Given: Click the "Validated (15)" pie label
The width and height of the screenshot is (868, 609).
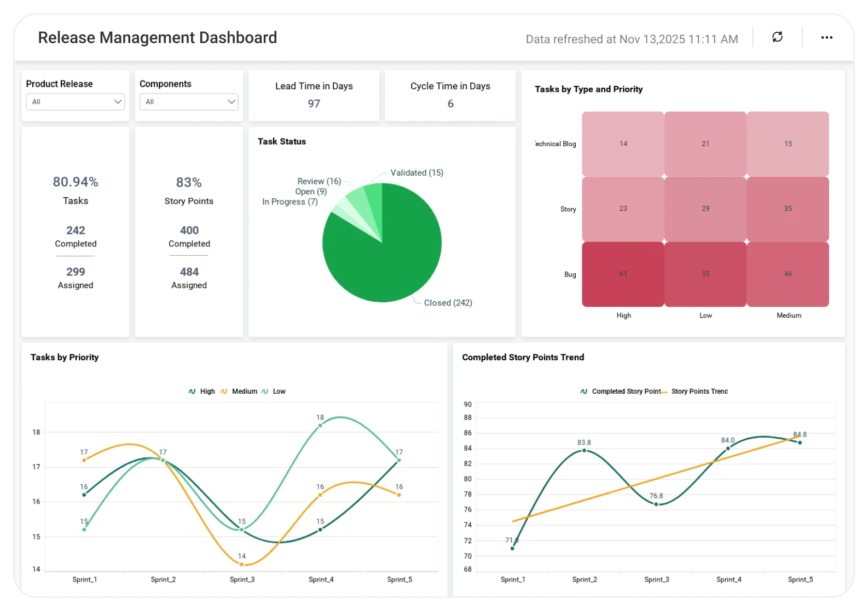Looking at the screenshot, I should (416, 173).
